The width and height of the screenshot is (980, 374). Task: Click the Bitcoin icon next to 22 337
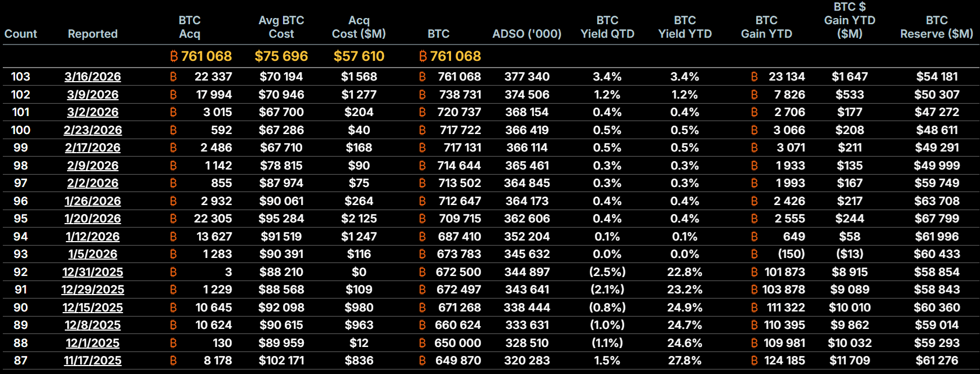[x=173, y=77]
